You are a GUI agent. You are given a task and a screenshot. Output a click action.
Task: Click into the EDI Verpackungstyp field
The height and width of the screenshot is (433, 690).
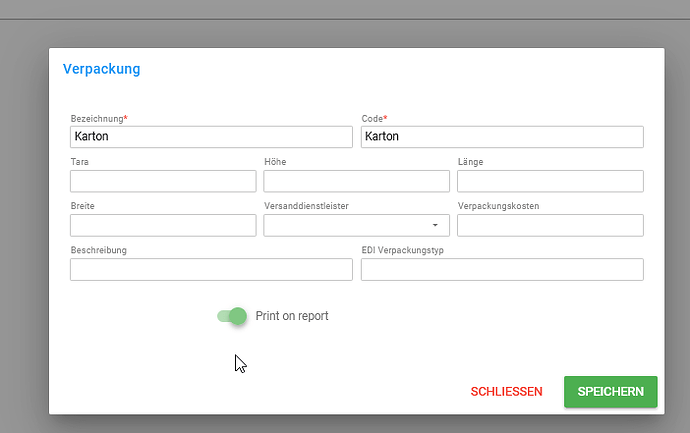pyautogui.click(x=502, y=269)
